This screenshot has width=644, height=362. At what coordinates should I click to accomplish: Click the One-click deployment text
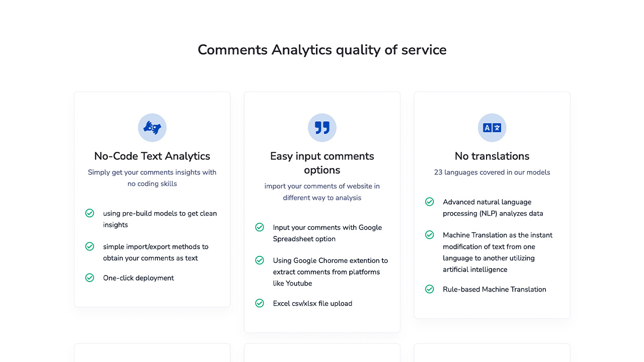pyautogui.click(x=138, y=278)
